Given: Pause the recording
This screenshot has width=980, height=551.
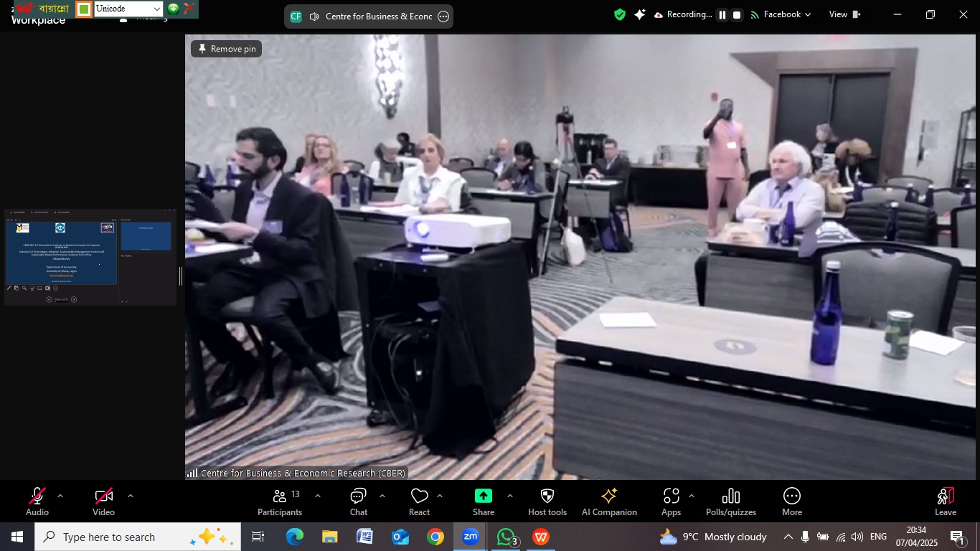Looking at the screenshot, I should click(x=722, y=15).
